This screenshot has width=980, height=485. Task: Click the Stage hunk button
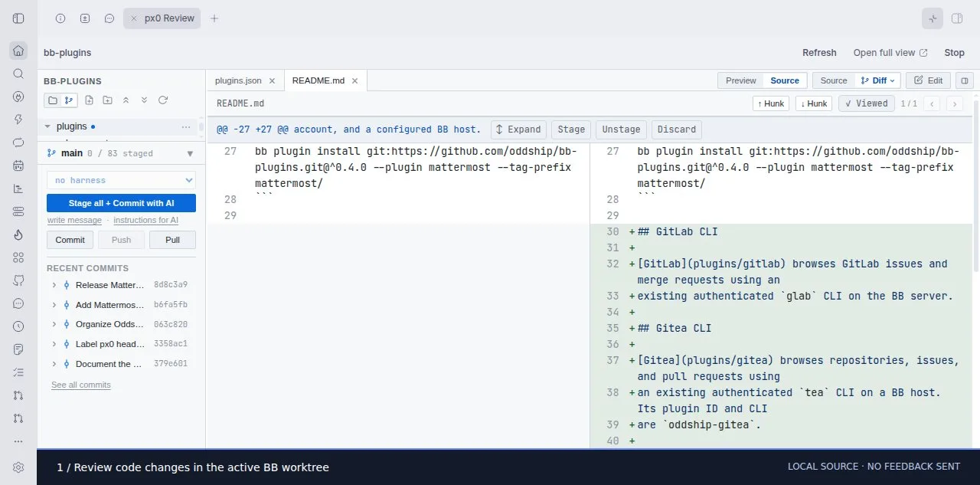click(x=571, y=129)
